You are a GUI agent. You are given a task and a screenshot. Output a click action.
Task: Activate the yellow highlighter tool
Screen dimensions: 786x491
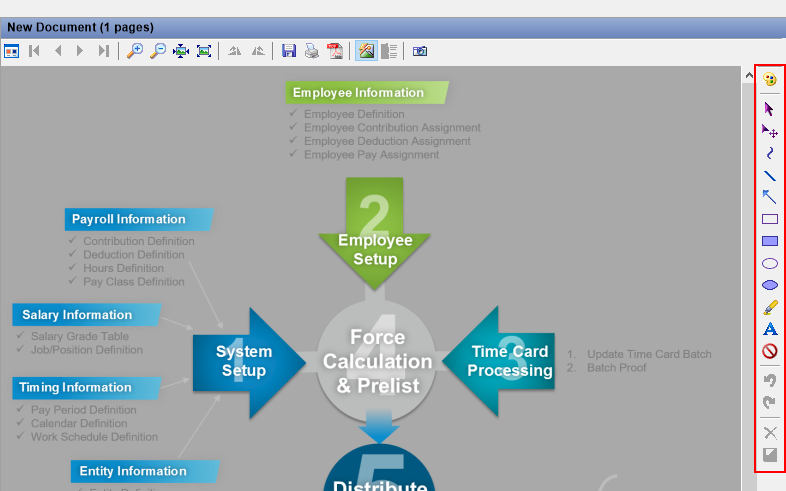(x=770, y=307)
